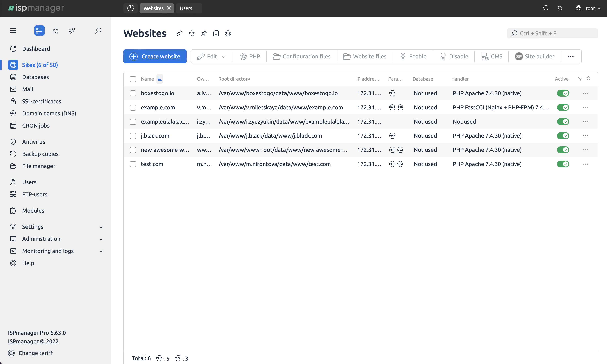The image size is (607, 364).
Task: Click the Name column sort icon
Action: (160, 79)
